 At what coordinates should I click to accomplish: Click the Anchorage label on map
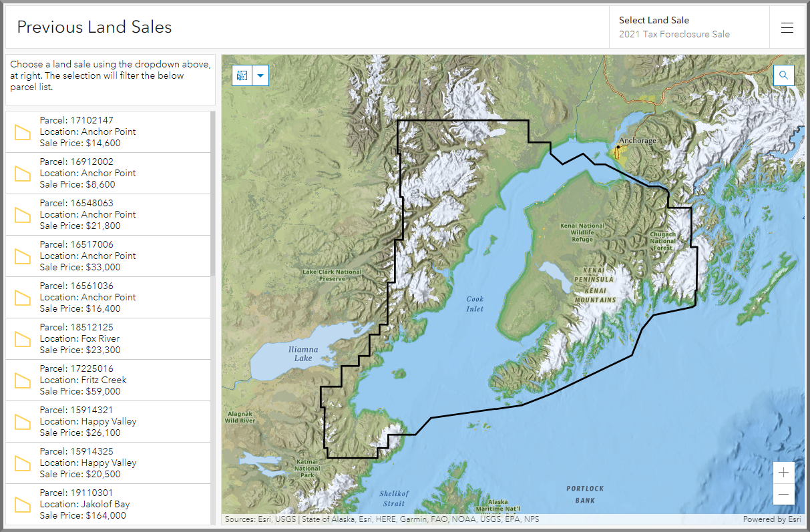[x=638, y=141]
